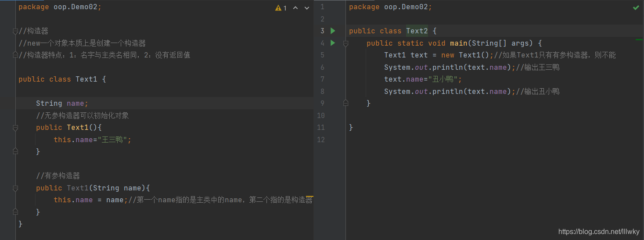Click fold end marker below this.name = name line
The width and height of the screenshot is (644, 240).
pyautogui.click(x=15, y=212)
